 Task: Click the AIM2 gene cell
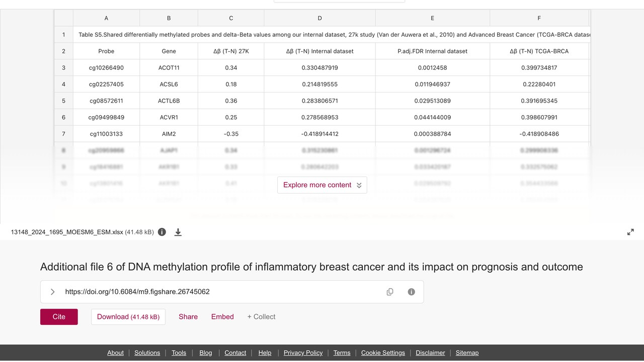(x=169, y=134)
